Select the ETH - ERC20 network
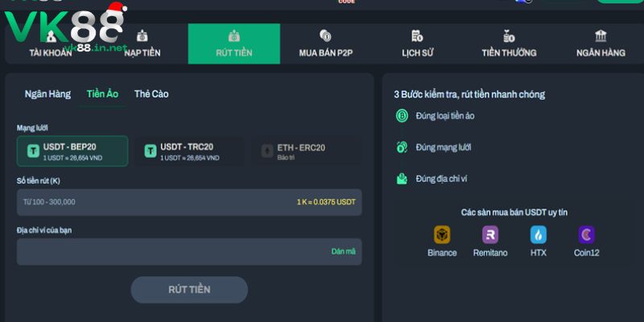Screen dimensions: 644x322 tap(307, 151)
